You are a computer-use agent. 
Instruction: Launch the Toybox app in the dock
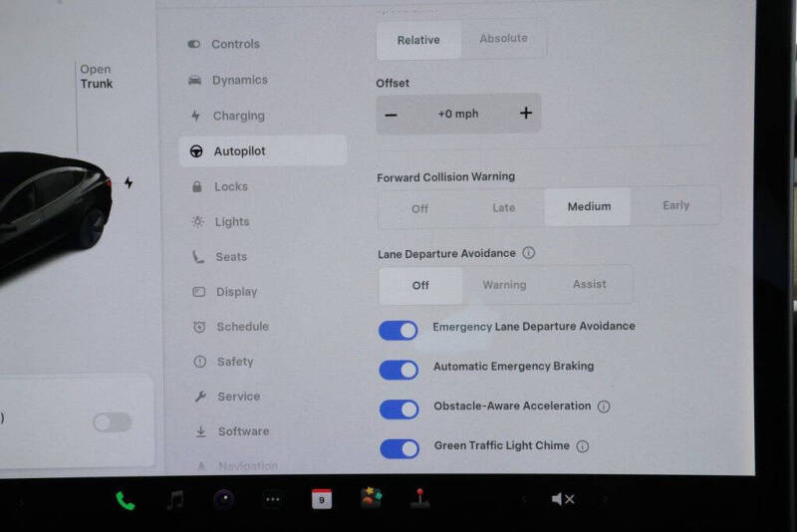(x=371, y=497)
